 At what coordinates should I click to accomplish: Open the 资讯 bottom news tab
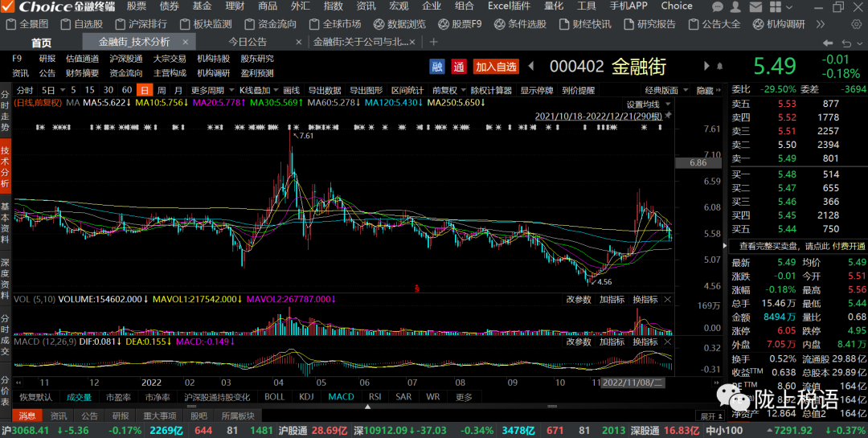(58, 415)
